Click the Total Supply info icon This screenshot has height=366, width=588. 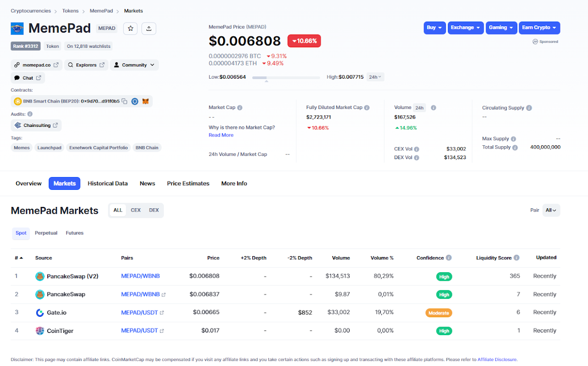(515, 148)
